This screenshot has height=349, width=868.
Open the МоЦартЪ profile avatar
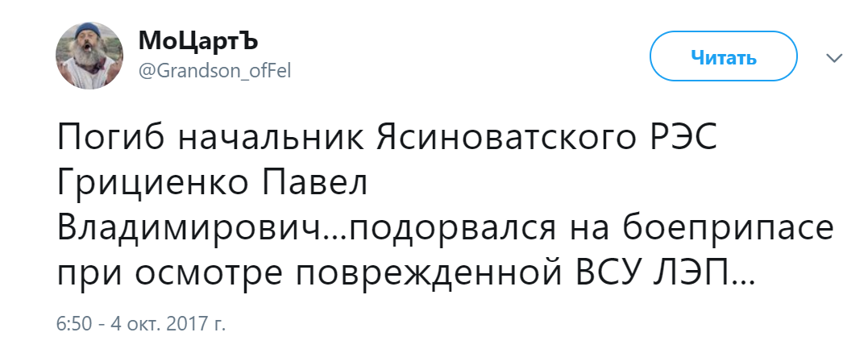pos(89,56)
